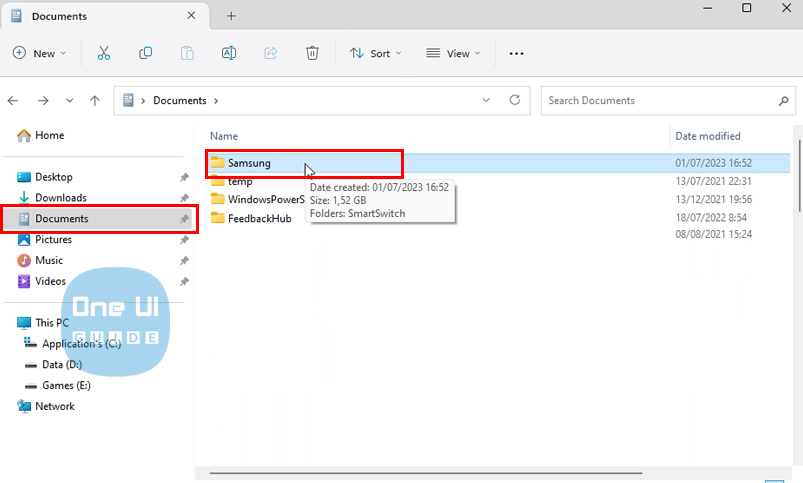Click the Copy icon in toolbar
803x483 pixels.
point(146,53)
